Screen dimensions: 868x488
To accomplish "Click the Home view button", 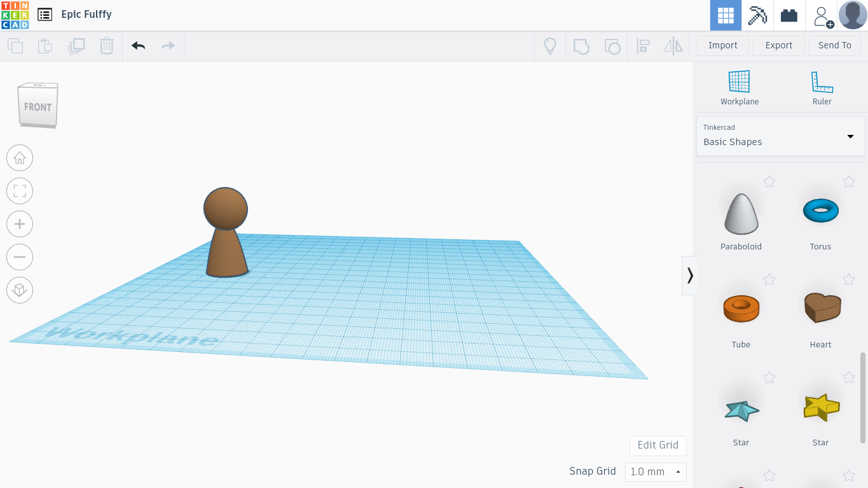I will coord(20,158).
